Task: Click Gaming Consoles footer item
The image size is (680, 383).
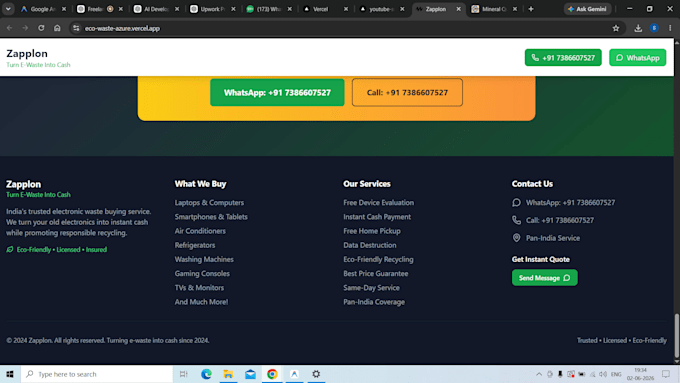Action: (x=202, y=274)
